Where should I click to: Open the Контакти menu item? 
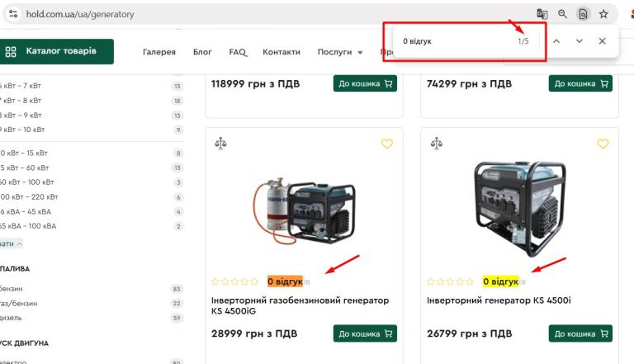click(282, 52)
